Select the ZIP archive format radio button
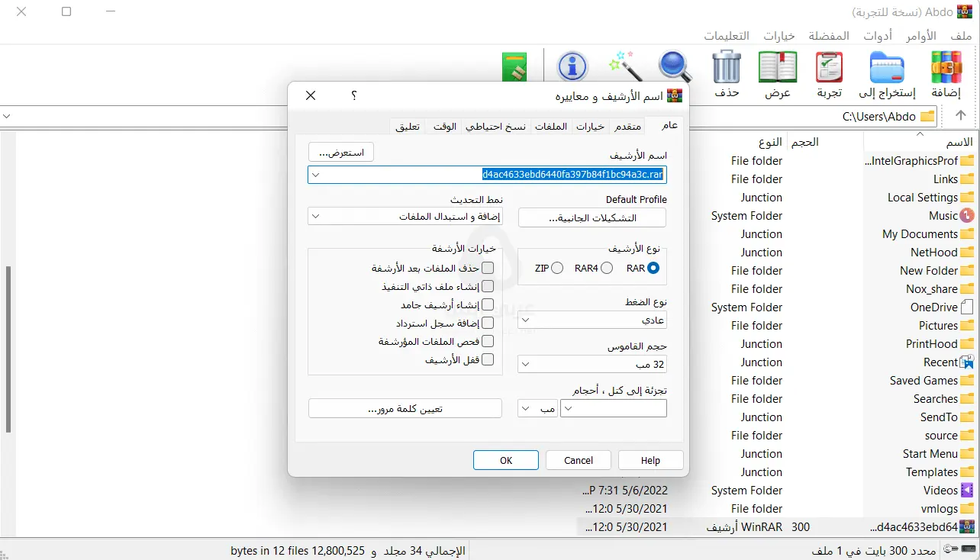This screenshot has width=980, height=560. pos(556,268)
